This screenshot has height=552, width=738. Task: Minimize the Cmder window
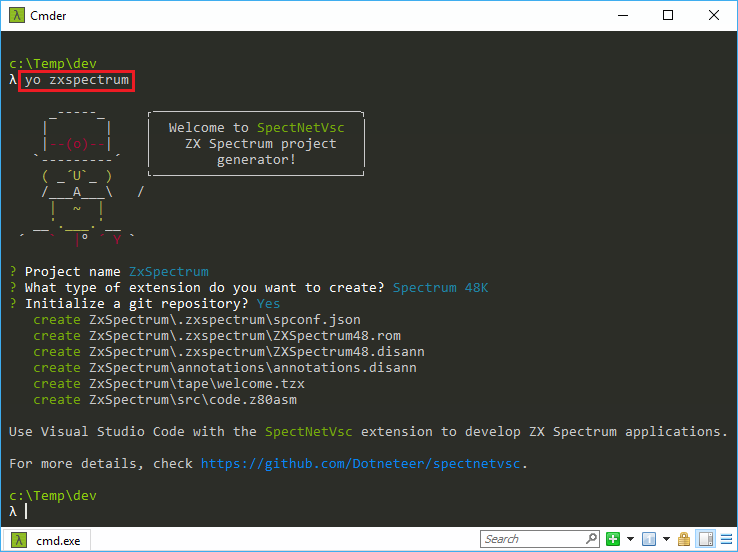click(x=623, y=15)
